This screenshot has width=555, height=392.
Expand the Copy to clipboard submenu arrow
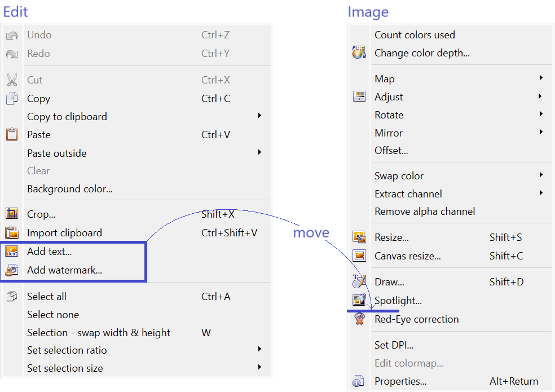tap(259, 116)
